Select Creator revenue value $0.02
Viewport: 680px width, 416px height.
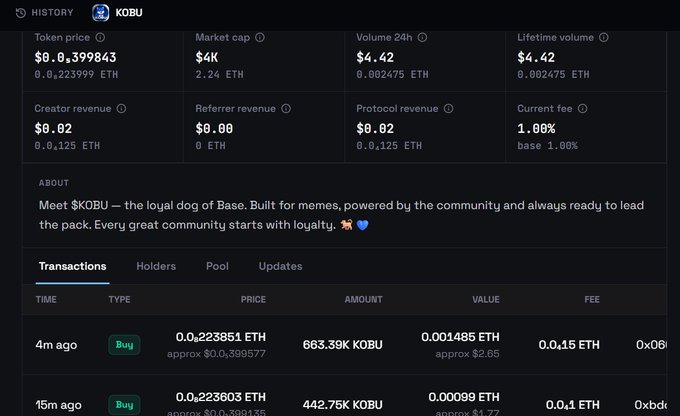[53, 128]
